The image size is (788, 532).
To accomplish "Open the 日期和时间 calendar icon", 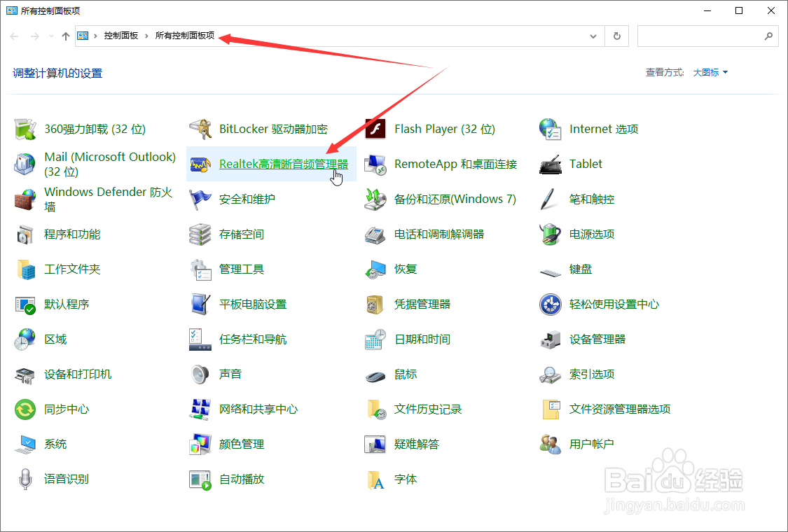I will click(375, 339).
